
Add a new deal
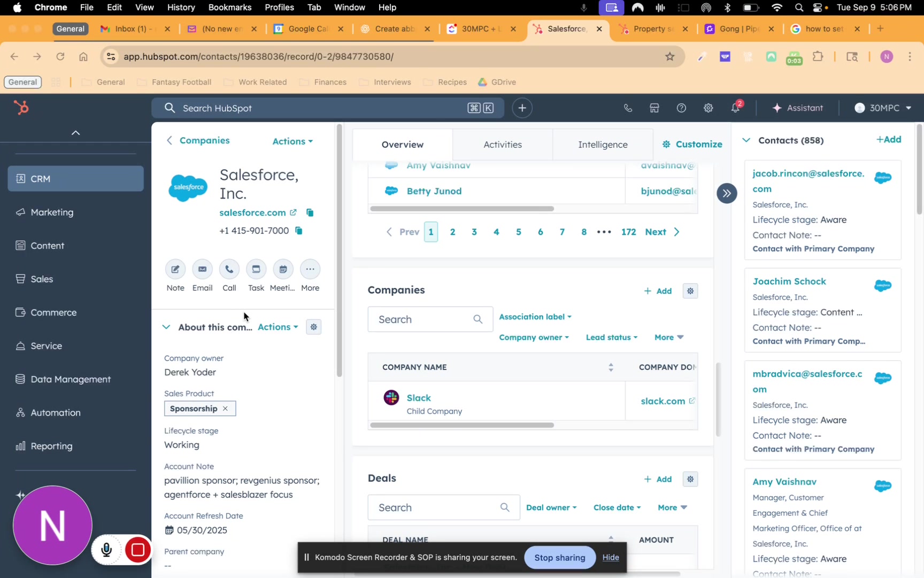658,480
